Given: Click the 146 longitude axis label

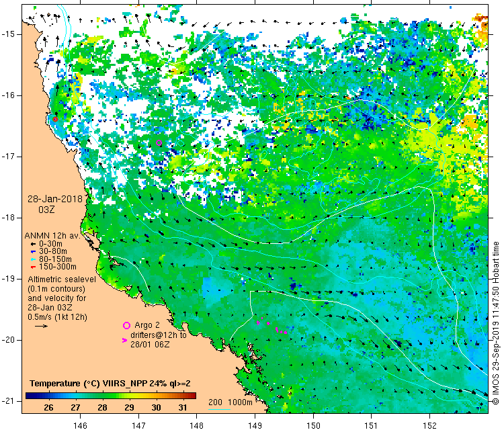Looking at the screenshot, I should click(80, 425).
